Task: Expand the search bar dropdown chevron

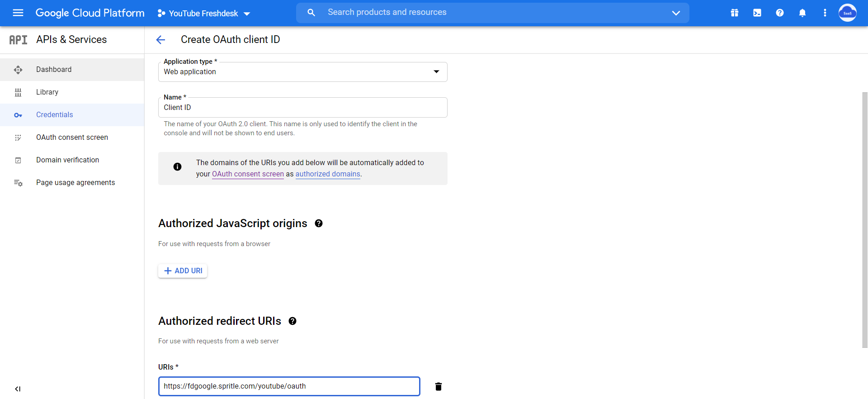Action: [x=676, y=13]
